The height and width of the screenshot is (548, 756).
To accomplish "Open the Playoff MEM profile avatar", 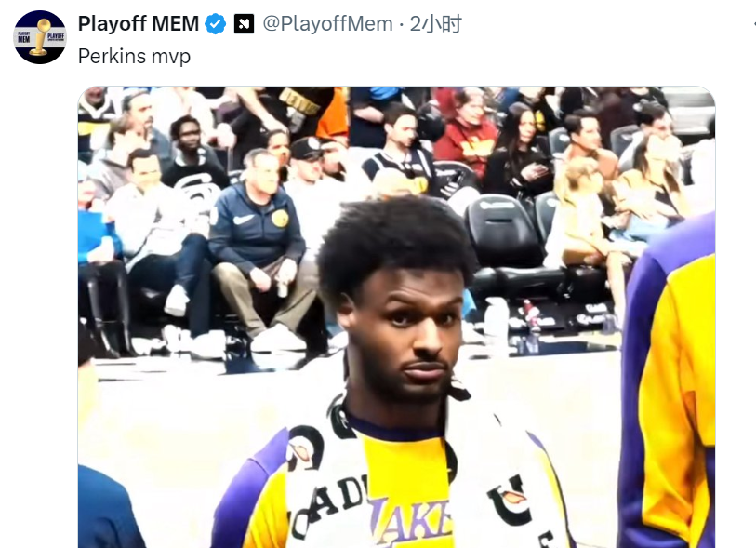I will 40,37.
